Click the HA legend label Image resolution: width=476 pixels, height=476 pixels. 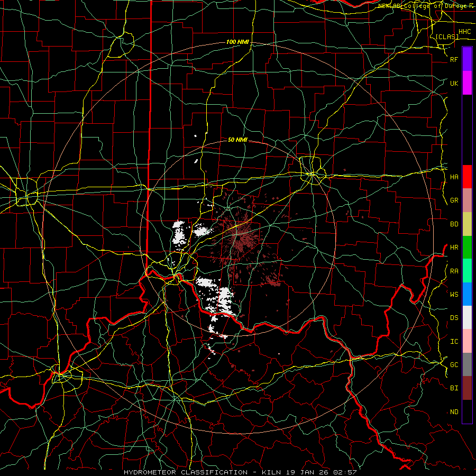pyautogui.click(x=454, y=177)
